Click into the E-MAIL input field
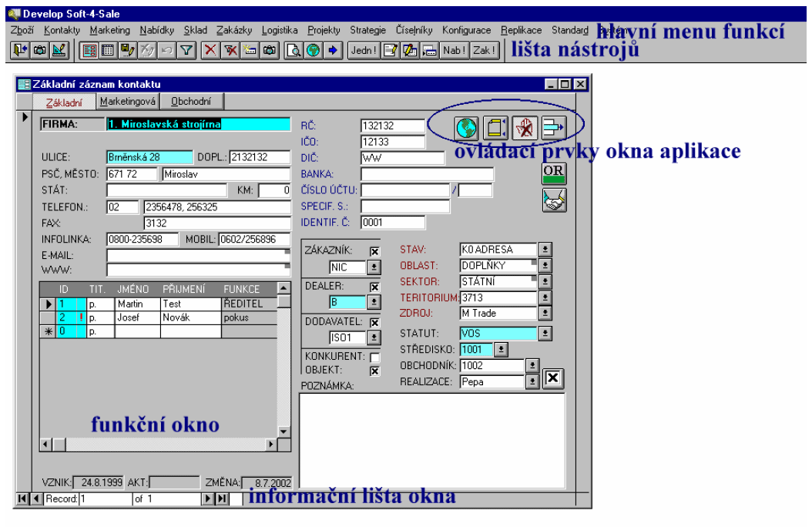 (199, 255)
